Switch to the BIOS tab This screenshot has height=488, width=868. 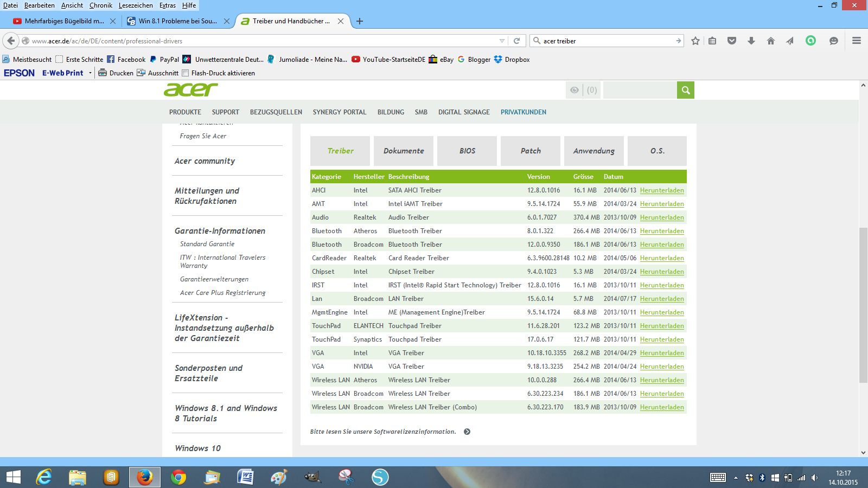pyautogui.click(x=467, y=151)
